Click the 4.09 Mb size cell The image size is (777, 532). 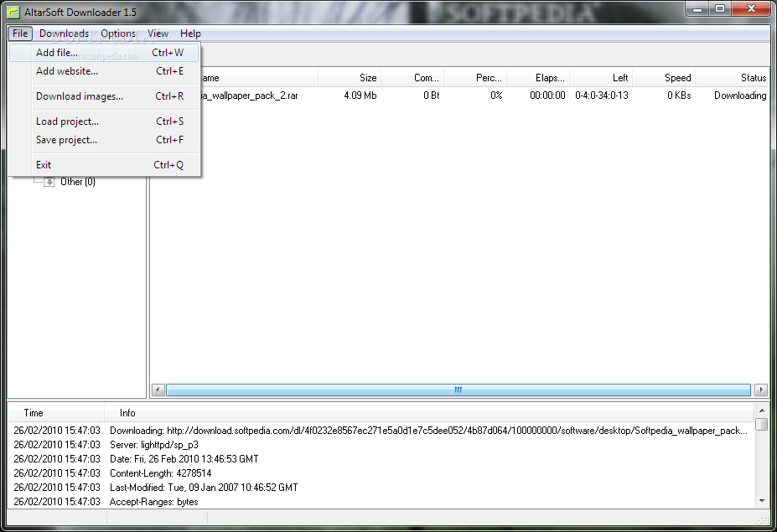coord(360,96)
